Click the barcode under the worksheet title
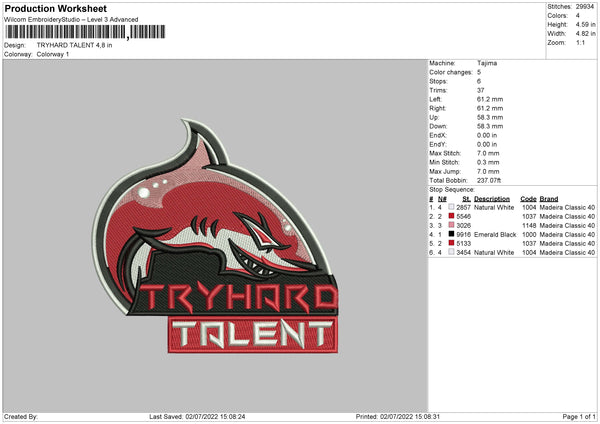The height and width of the screenshot is (424, 600). pyautogui.click(x=85, y=32)
